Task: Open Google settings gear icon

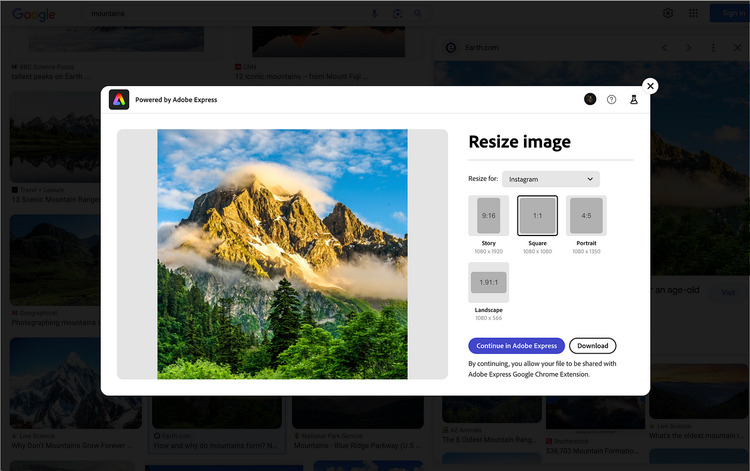Action: [x=668, y=13]
